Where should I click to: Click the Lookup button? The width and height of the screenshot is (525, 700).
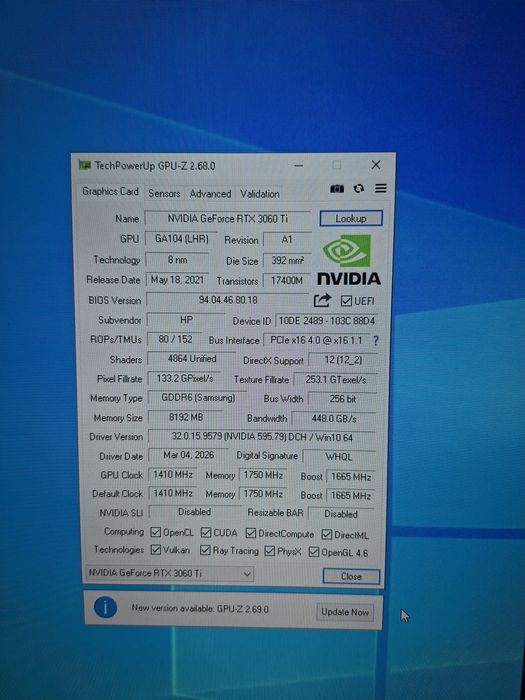(351, 218)
